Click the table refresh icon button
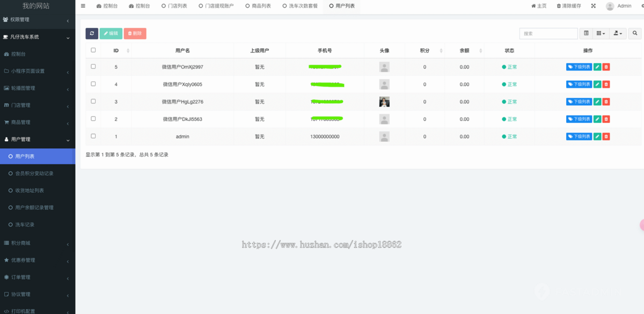644x314 pixels. coord(92,33)
